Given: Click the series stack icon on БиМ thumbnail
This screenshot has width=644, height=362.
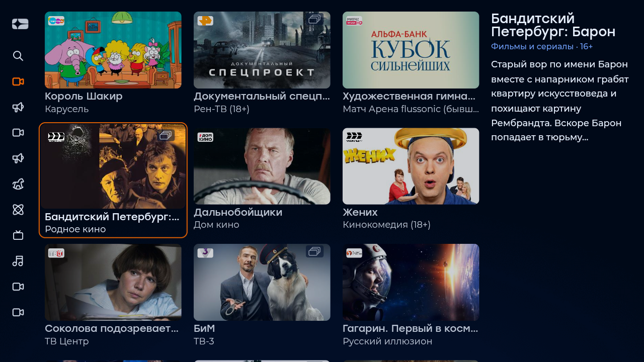Looking at the screenshot, I should click(x=314, y=251).
